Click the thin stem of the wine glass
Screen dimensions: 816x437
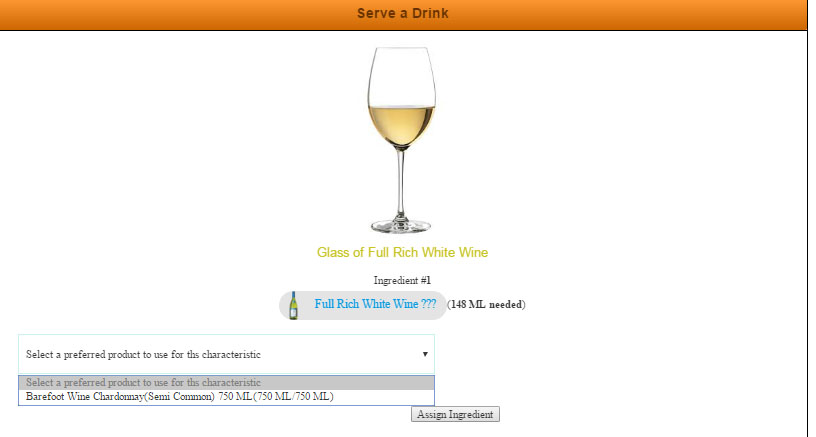pyautogui.click(x=400, y=181)
